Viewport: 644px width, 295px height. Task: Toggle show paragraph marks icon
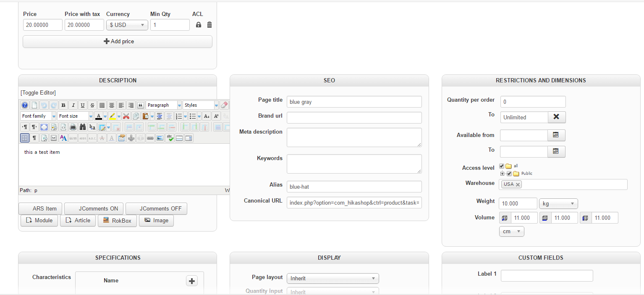[x=34, y=138]
